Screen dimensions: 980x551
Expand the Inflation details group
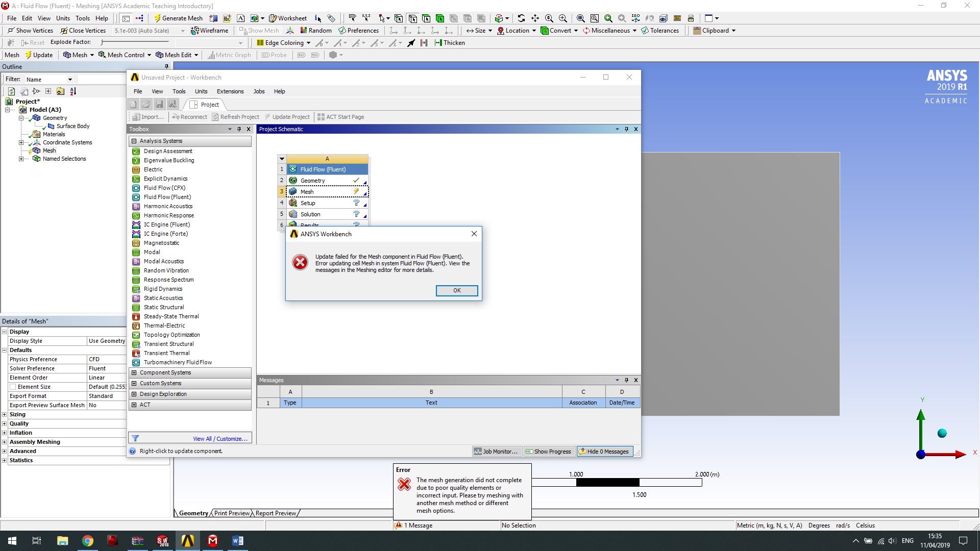[x=5, y=433]
